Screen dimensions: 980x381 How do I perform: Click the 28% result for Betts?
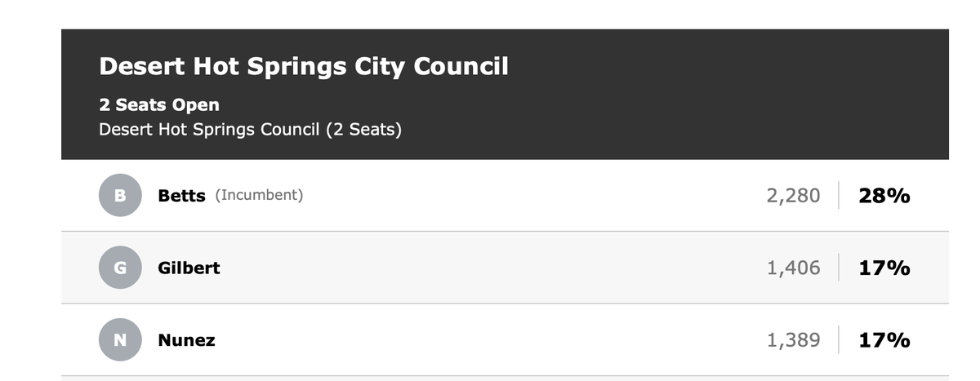pyautogui.click(x=884, y=196)
